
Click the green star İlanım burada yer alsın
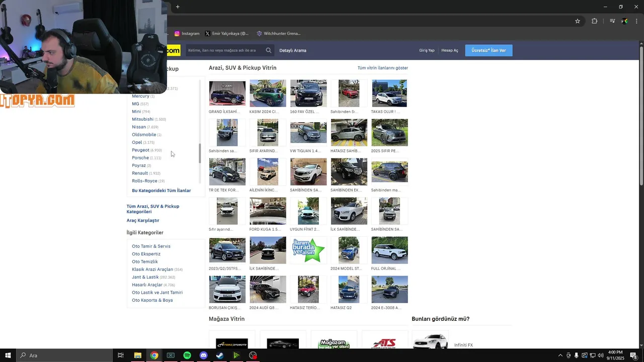tap(308, 250)
